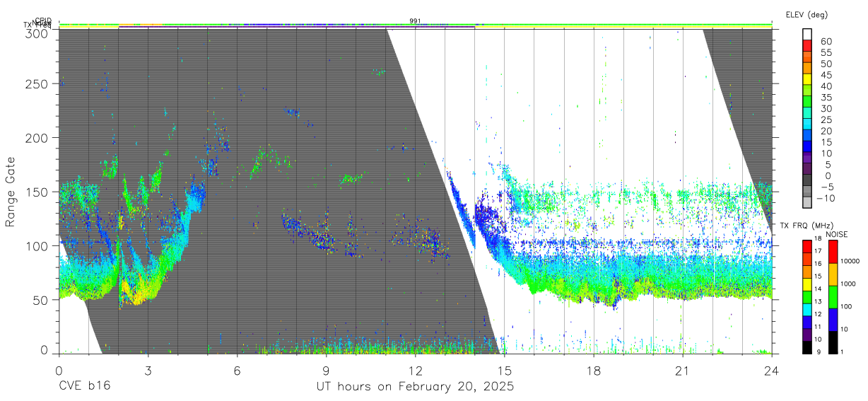Pick the black 9–10 MHz TX FRQ swatch
This screenshot has width=868, height=401.
(807, 347)
